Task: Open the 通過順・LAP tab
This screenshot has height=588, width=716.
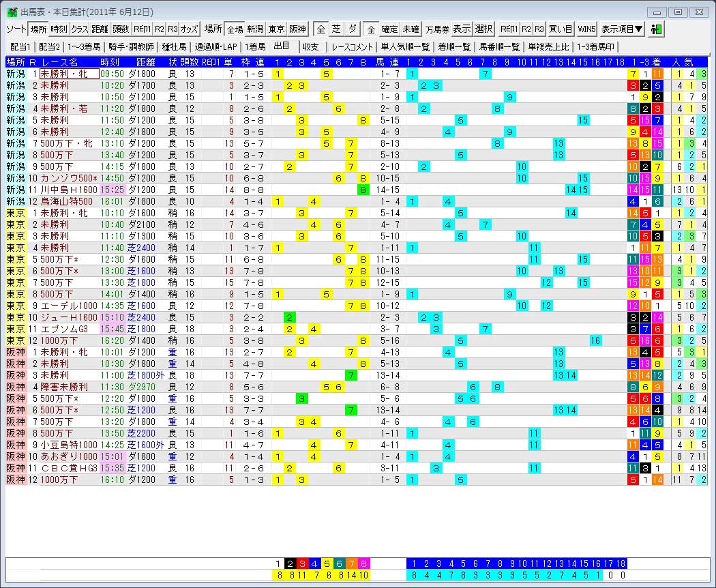Action: [215, 47]
